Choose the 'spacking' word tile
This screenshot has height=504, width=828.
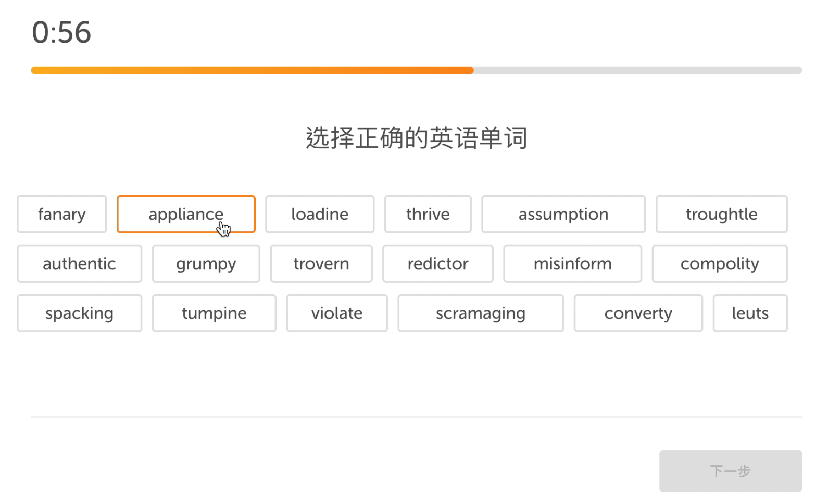coord(79,313)
